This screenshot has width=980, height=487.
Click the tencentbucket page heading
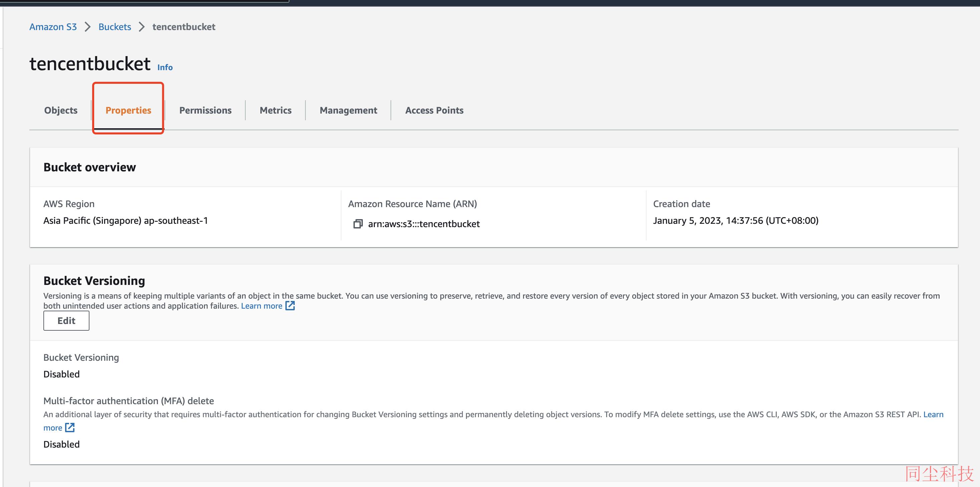[90, 63]
